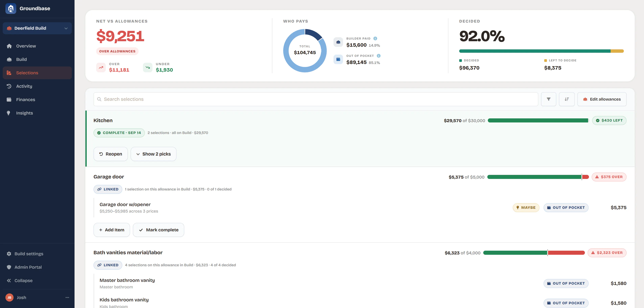Open the Garage door w/opener selection
Image resolution: width=644 pixels, height=308 pixels.
[360, 208]
